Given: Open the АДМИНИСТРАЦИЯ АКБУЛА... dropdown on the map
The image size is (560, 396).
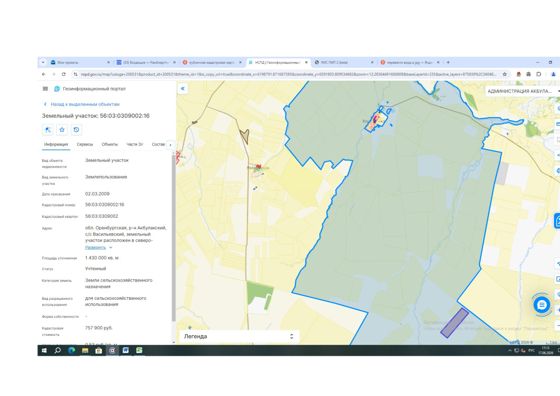Looking at the screenshot, I should click(x=522, y=91).
